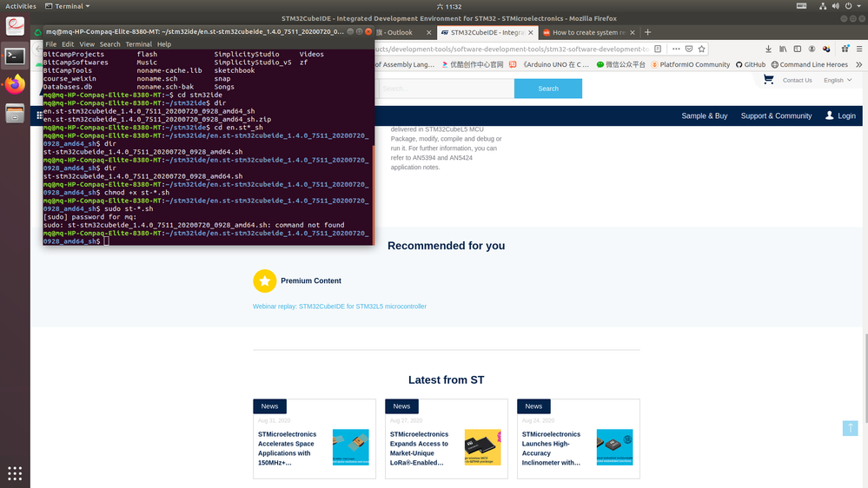Click the scroll-to-top arrow button

tap(851, 428)
